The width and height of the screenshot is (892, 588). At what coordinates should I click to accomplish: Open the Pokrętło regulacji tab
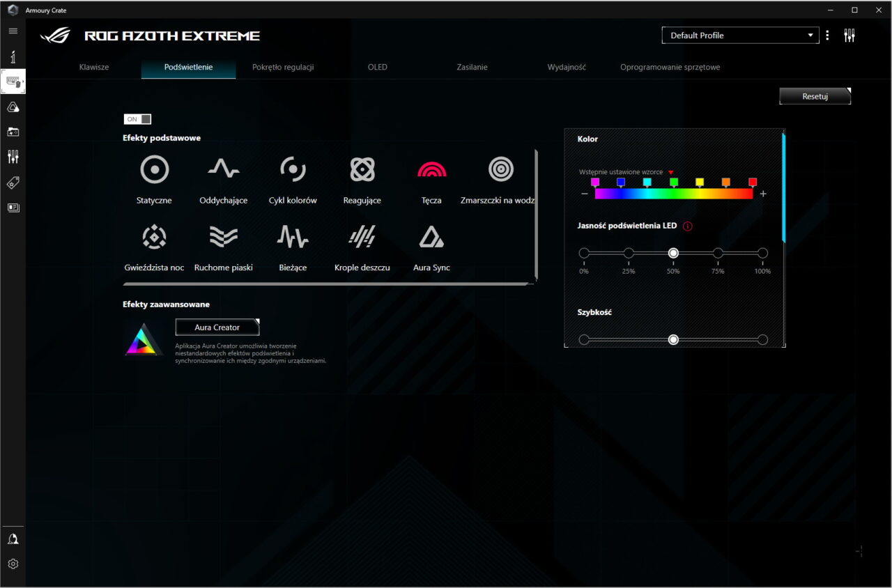pos(283,68)
